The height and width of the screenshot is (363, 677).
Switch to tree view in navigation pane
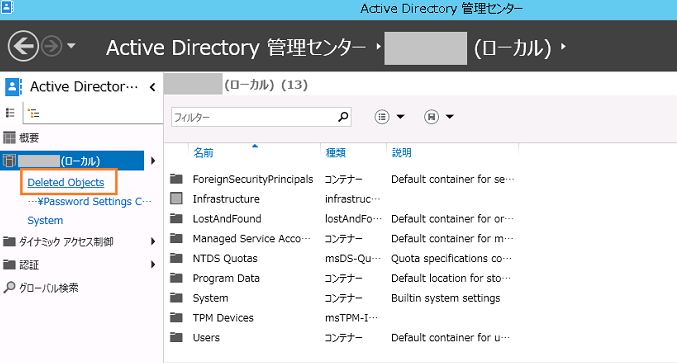point(34,114)
